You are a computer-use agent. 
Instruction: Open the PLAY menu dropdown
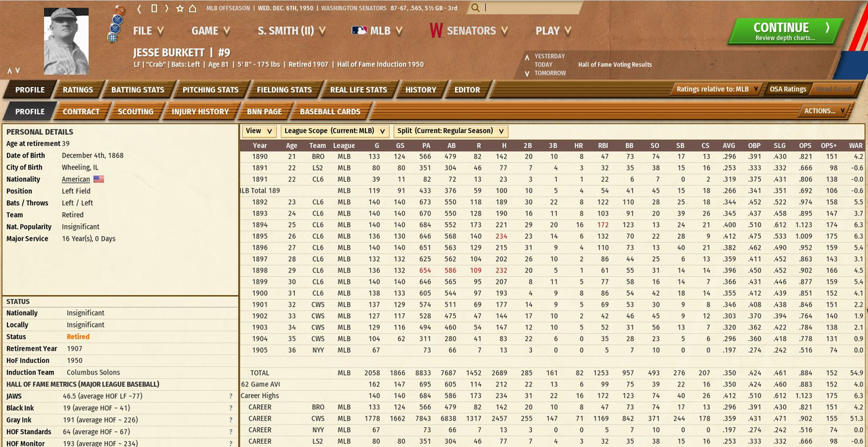pyautogui.click(x=553, y=31)
